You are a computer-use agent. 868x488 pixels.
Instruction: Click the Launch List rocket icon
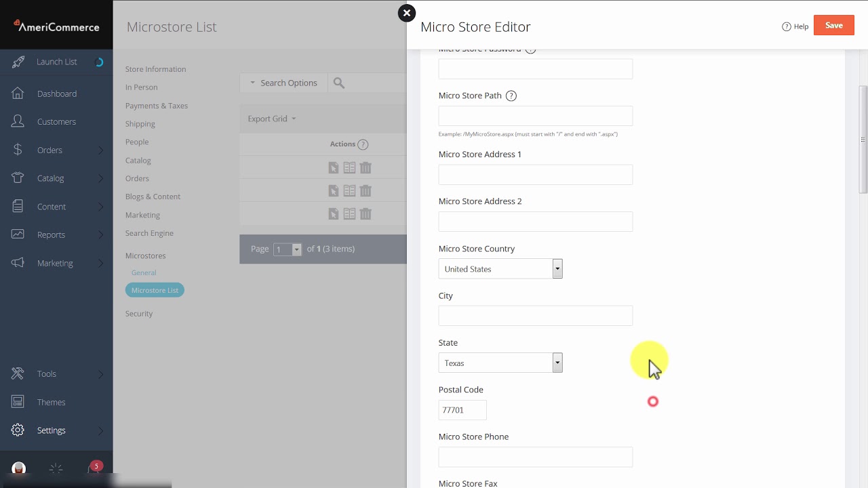18,62
